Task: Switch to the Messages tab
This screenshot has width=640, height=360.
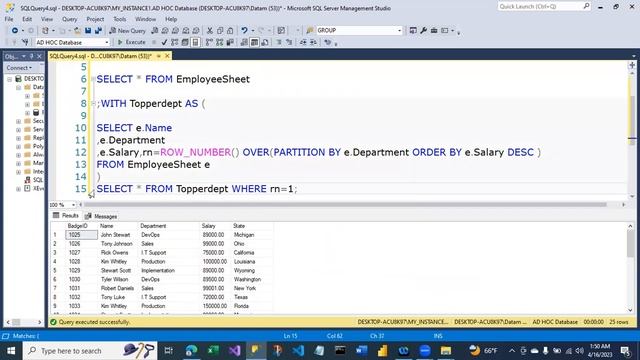Action: click(101, 216)
